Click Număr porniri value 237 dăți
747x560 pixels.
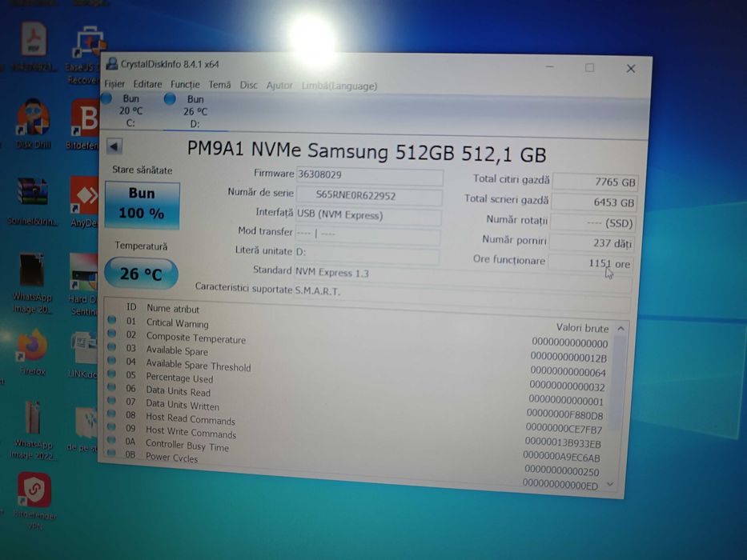592,243
